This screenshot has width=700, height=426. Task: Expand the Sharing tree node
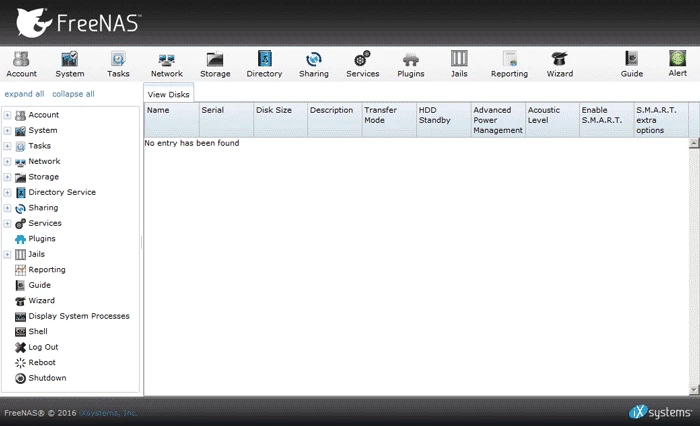click(7, 208)
